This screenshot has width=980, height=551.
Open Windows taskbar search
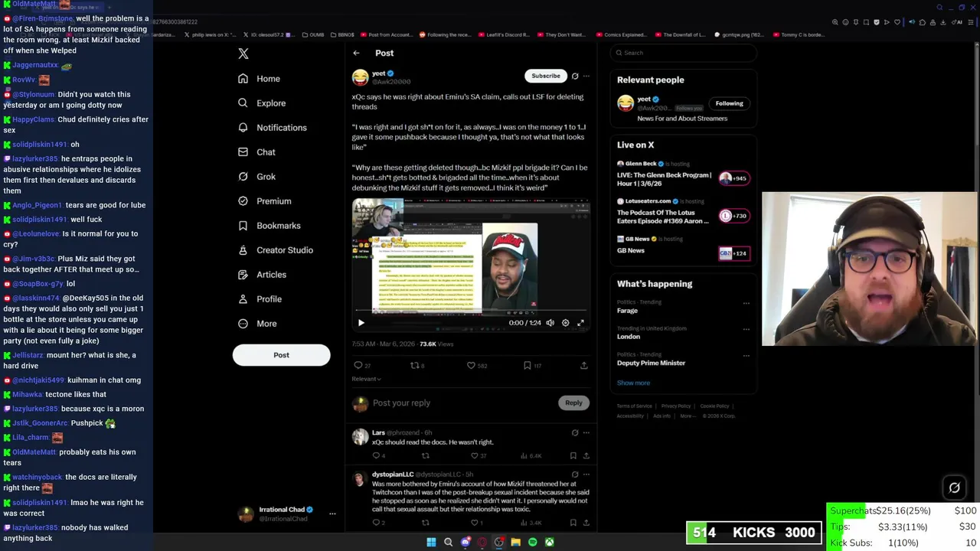pos(448,542)
